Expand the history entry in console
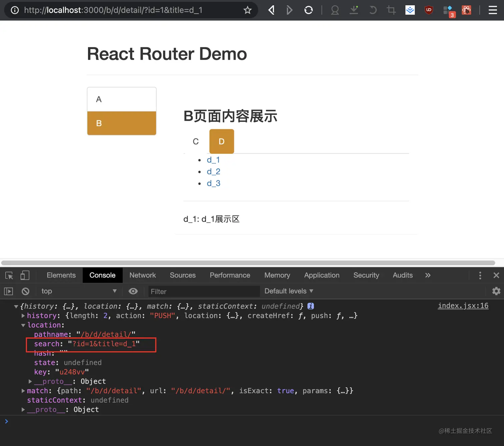The image size is (504, 446). 23,316
